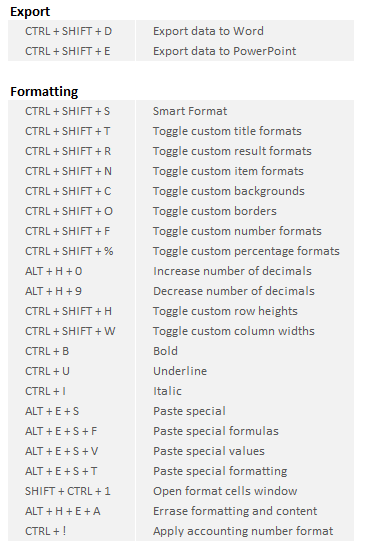Image resolution: width=366 pixels, height=548 pixels.
Task: Select the CTRL + SHIFT + % shortcut cell
Action: (x=71, y=251)
